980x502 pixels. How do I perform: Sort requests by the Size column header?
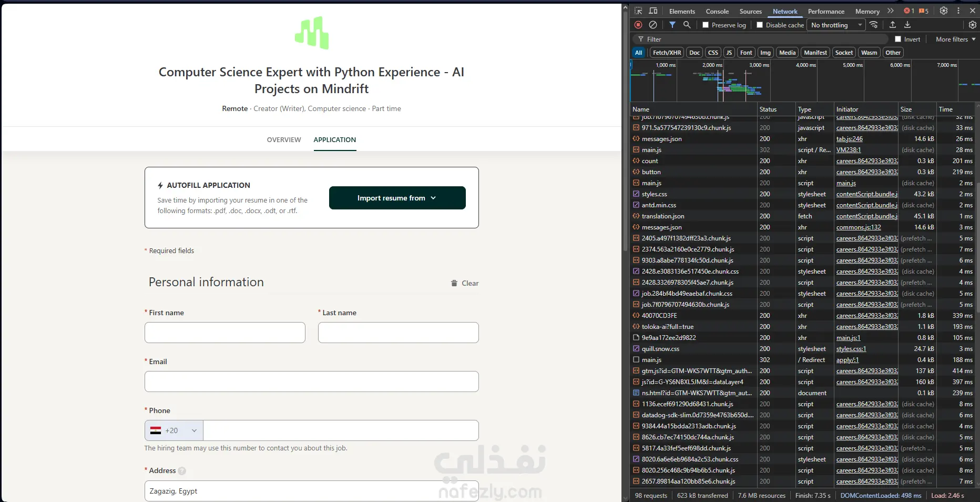pyautogui.click(x=917, y=109)
